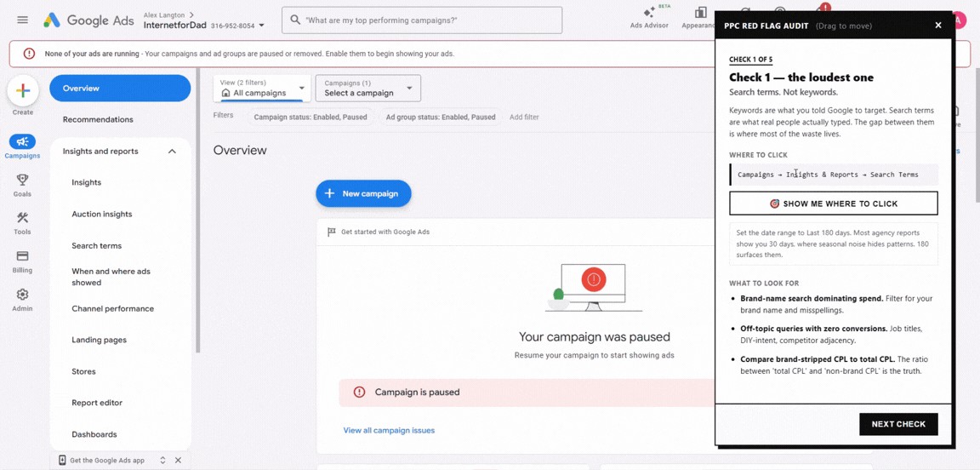The height and width of the screenshot is (470, 980).
Task: Click the Ad group status filter chip
Action: click(x=441, y=117)
